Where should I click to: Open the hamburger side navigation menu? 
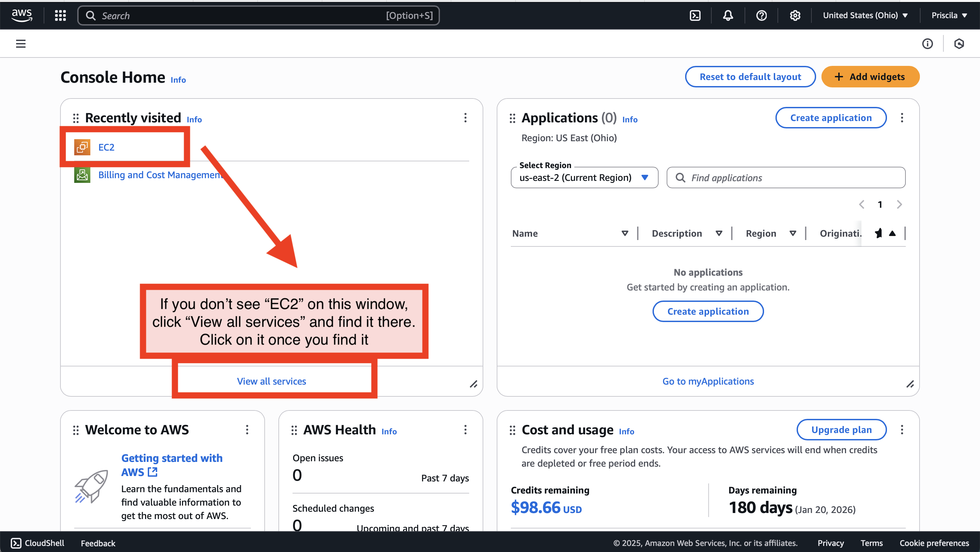[20, 44]
